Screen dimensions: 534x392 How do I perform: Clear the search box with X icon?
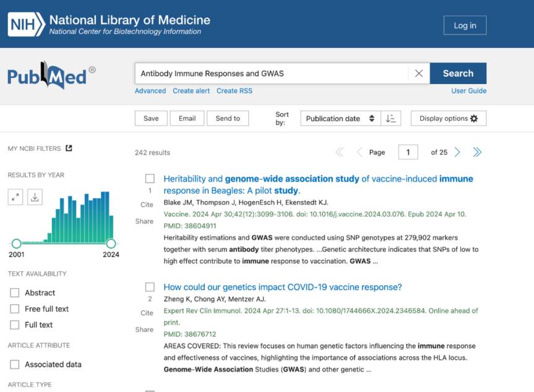419,74
